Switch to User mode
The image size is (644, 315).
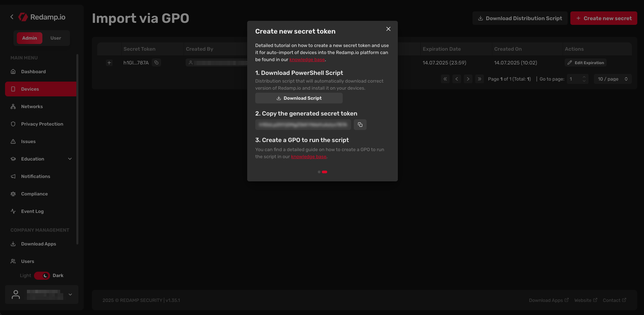point(55,38)
